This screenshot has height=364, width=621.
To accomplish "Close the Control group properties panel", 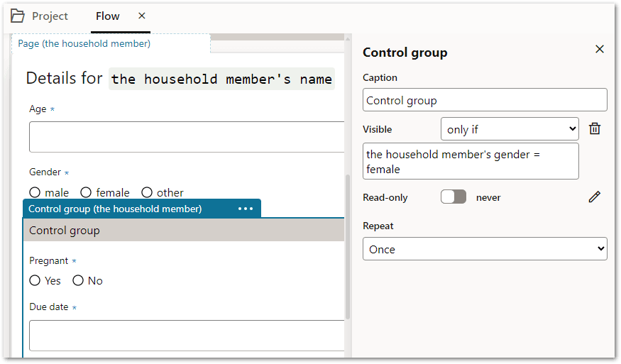I will tap(600, 49).
